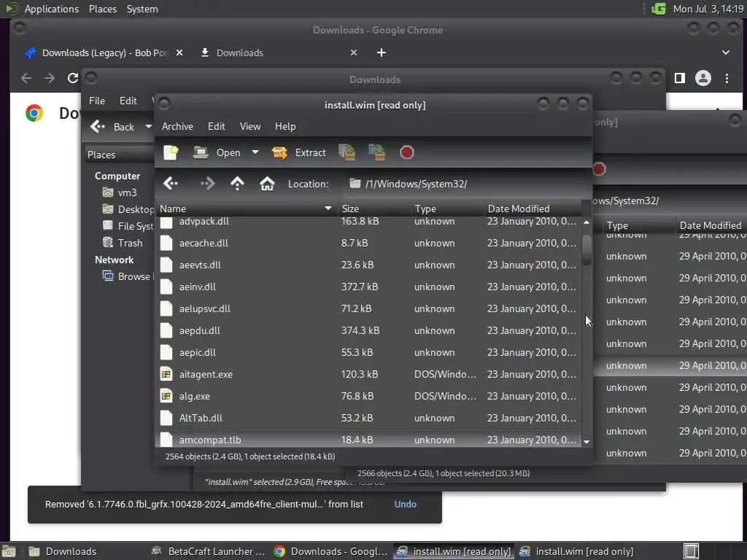The image size is (747, 560).
Task: Open Edit menu in Downloads file manager
Action: (128, 101)
